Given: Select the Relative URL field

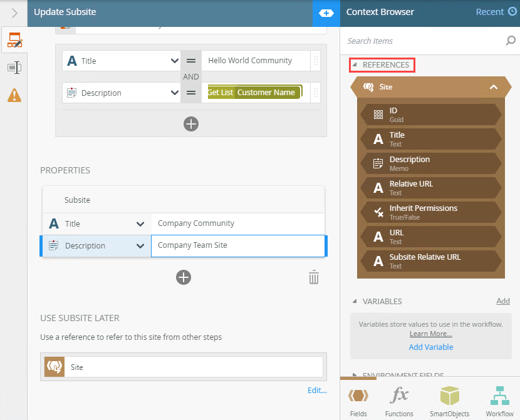Looking at the screenshot, I should pos(431,188).
